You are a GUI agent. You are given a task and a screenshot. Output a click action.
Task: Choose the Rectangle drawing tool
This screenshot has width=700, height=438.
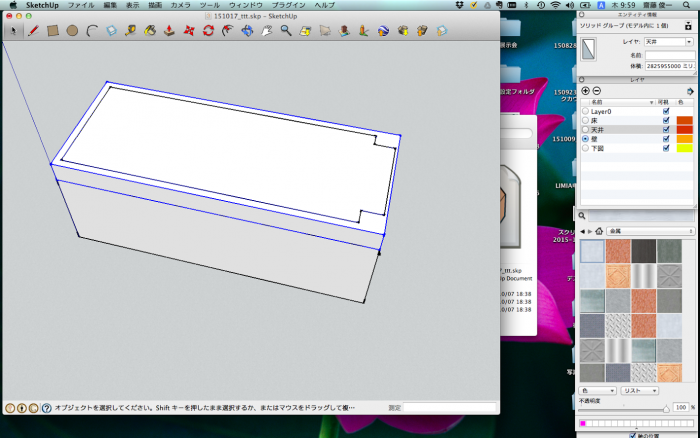52,31
